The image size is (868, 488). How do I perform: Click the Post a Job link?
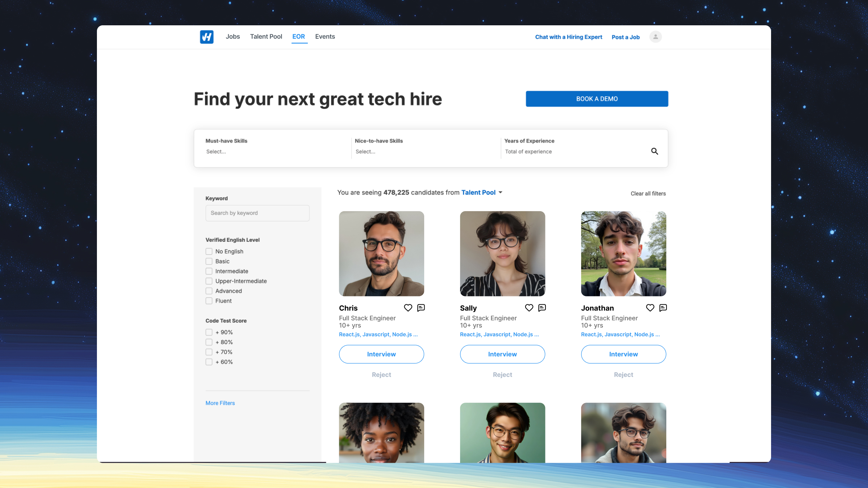[626, 37]
